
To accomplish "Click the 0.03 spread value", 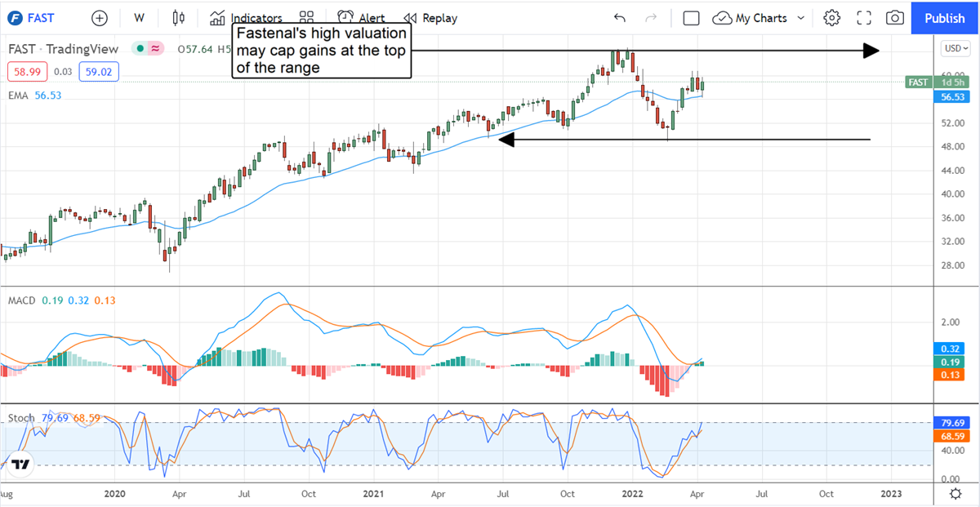I will (64, 73).
